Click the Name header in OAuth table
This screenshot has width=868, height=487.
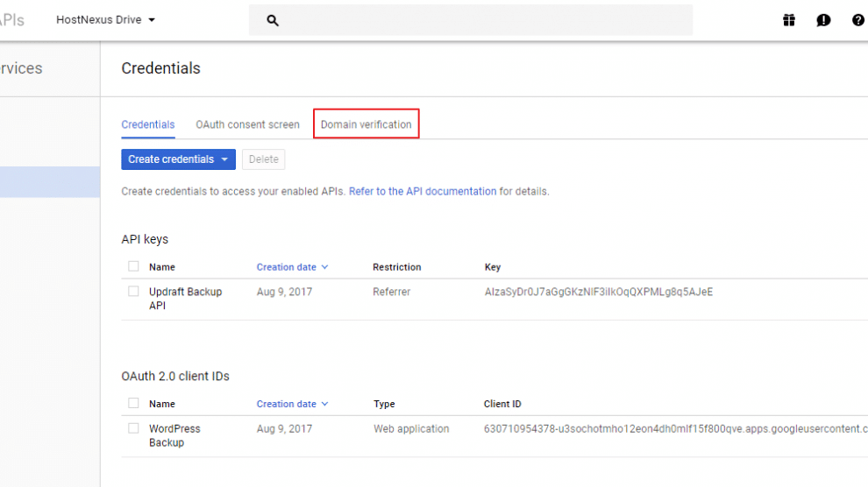coord(161,404)
